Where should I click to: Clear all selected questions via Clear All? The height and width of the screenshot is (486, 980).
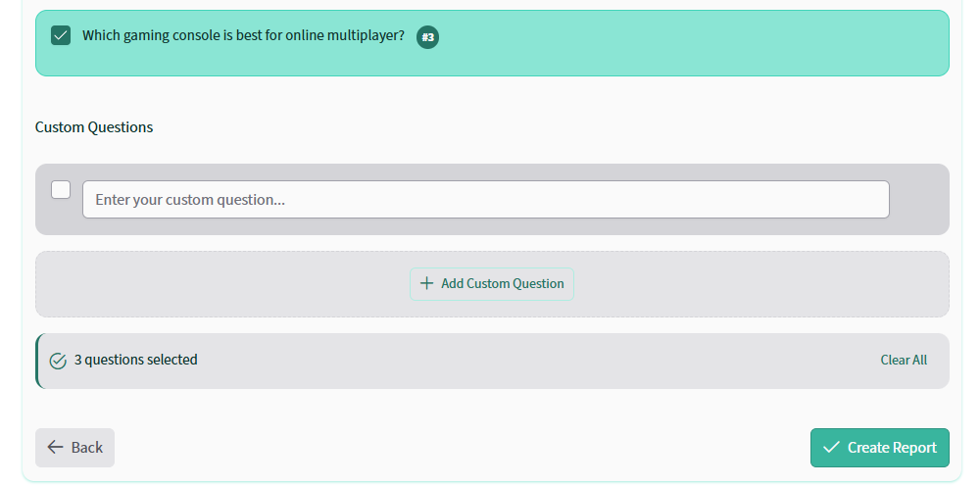click(x=903, y=361)
